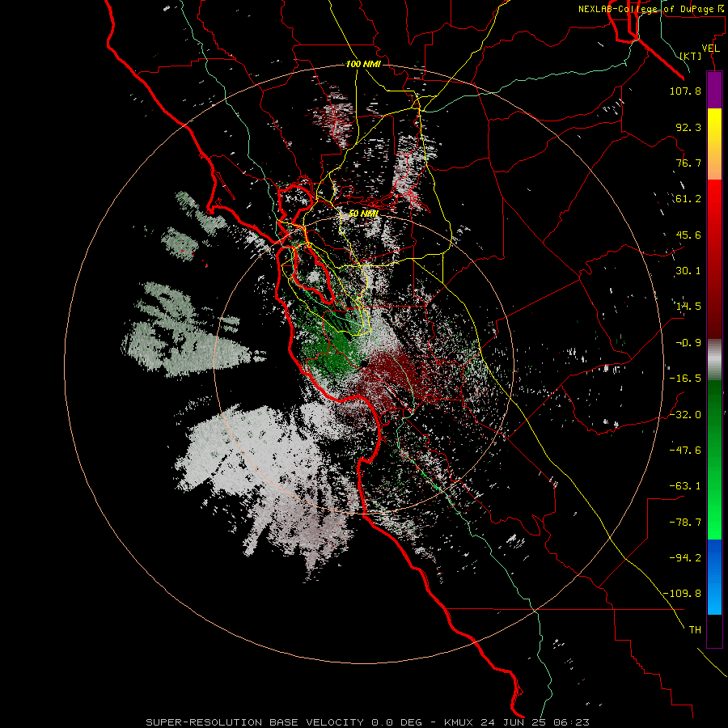
Task: Select the -78.7 velocity scale value
Action: [x=685, y=523]
